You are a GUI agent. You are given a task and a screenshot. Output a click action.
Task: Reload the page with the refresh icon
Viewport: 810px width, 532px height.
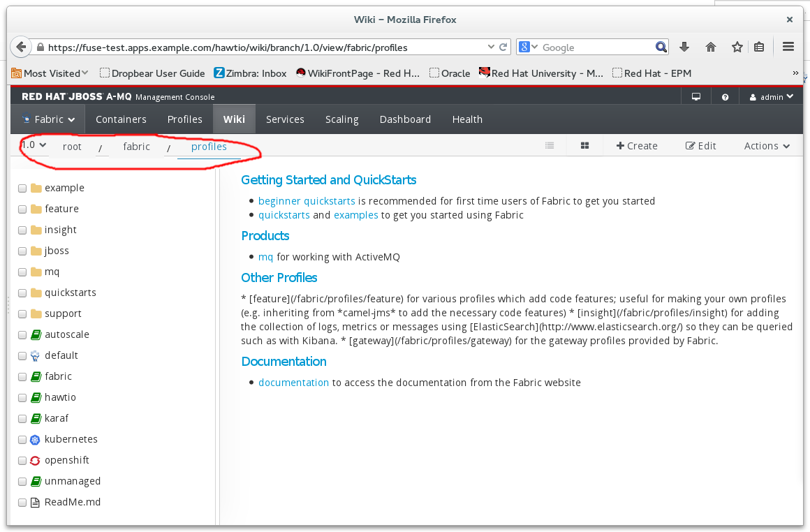tap(503, 47)
